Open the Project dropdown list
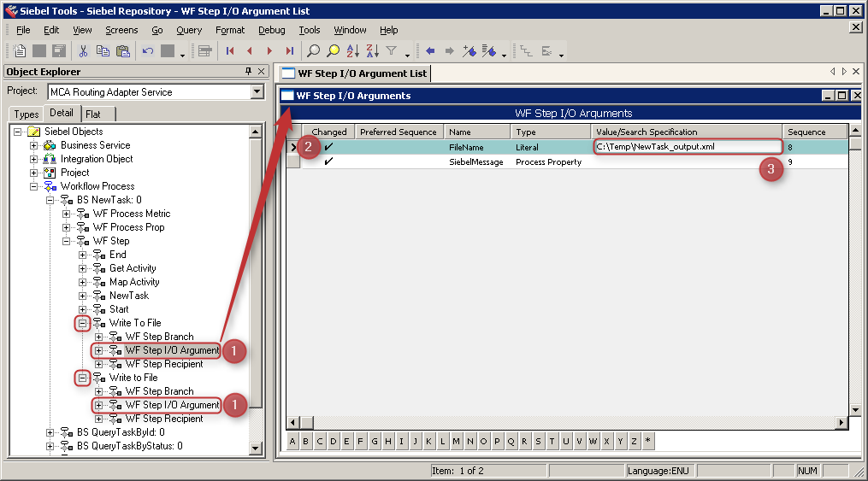The image size is (868, 481). (257, 91)
